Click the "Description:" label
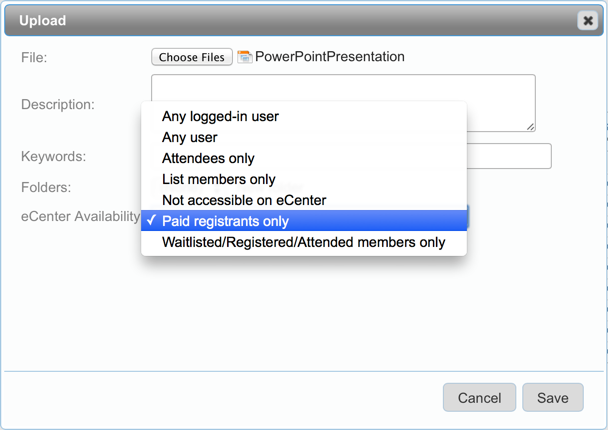Image resolution: width=608 pixels, height=430 pixels. (x=58, y=104)
